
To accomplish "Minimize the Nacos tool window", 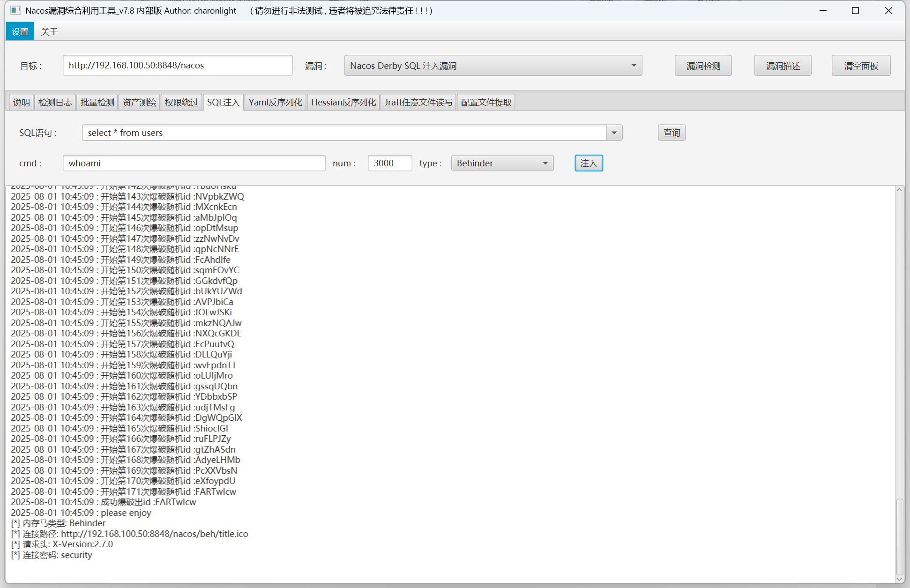I will [x=823, y=10].
